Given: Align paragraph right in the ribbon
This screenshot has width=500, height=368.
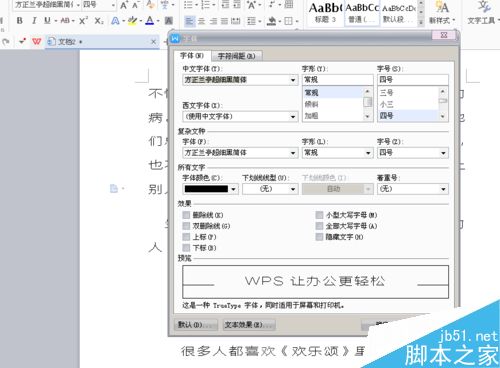Looking at the screenshot, I should 213,21.
